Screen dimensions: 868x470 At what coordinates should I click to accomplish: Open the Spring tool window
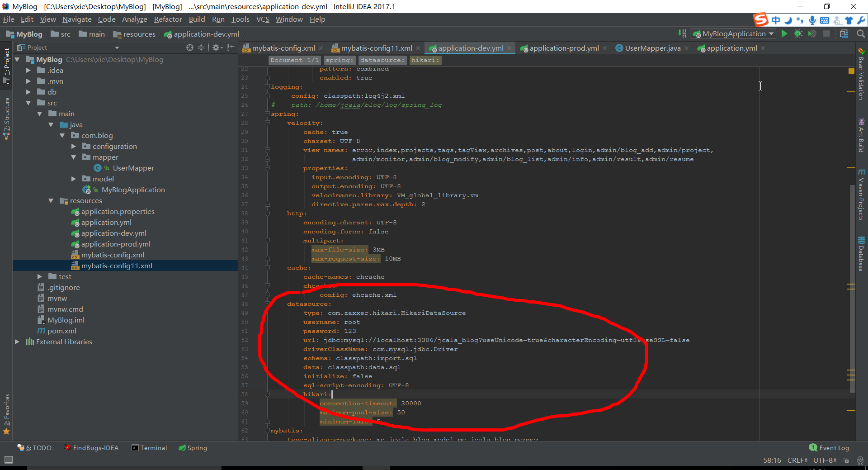coord(193,448)
